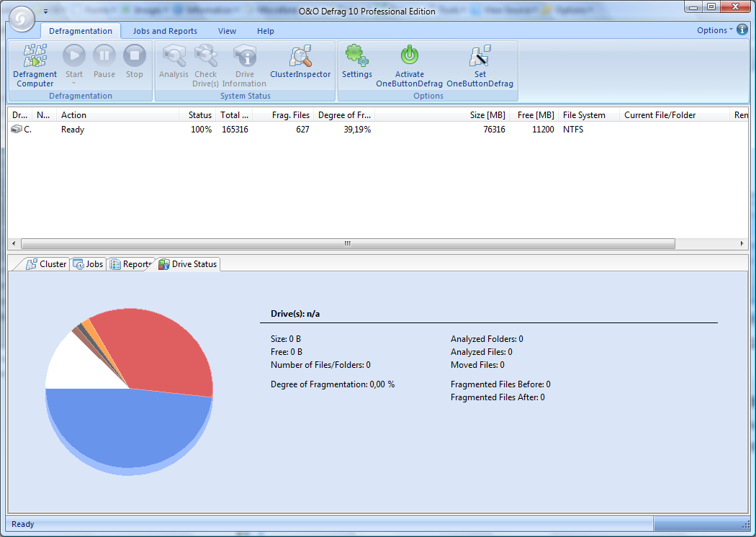Viewport: 756px width, 537px height.
Task: Sort by the Status column header
Action: (x=198, y=115)
